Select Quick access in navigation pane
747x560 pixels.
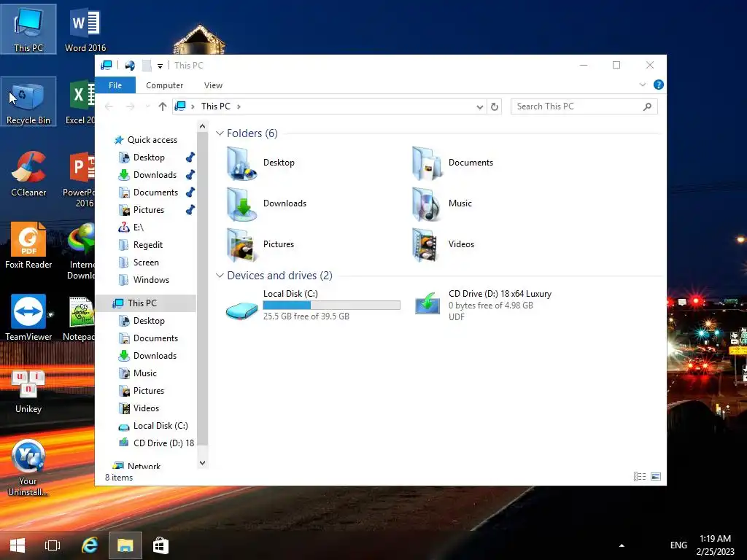(x=146, y=140)
